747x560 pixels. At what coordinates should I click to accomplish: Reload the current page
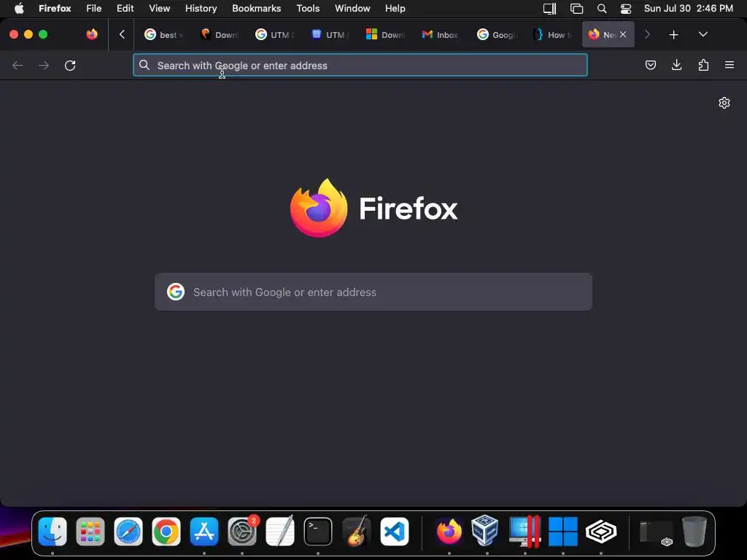tap(70, 65)
